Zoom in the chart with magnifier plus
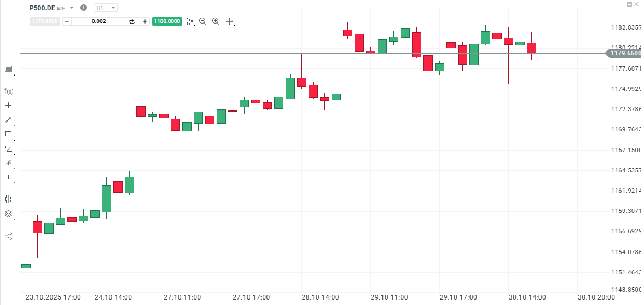The image size is (644, 305). tap(216, 21)
